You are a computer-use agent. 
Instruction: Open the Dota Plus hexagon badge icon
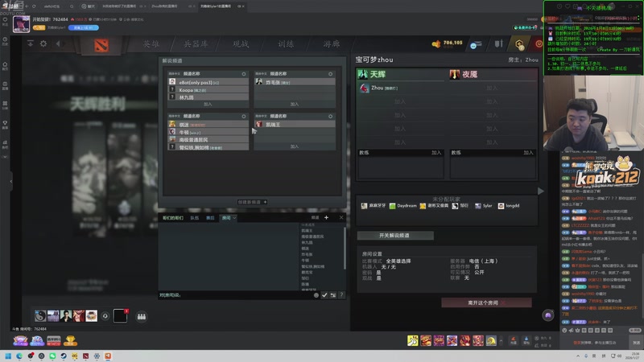pos(519,44)
